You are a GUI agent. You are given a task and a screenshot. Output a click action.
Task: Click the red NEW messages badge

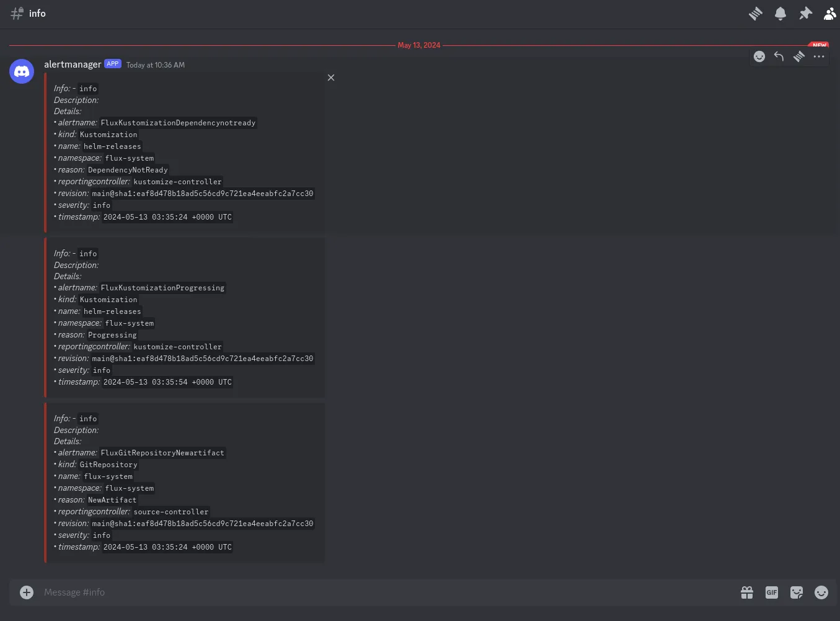[819, 45]
